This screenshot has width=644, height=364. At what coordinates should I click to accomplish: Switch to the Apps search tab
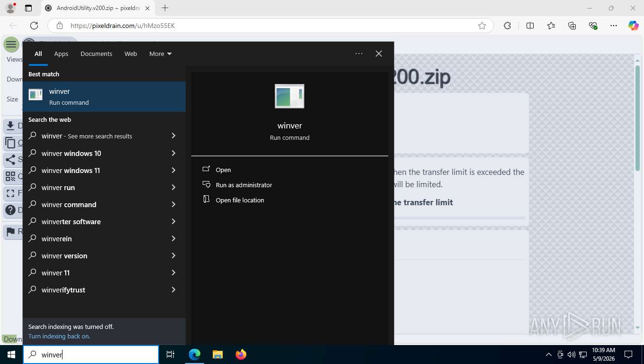coord(61,54)
